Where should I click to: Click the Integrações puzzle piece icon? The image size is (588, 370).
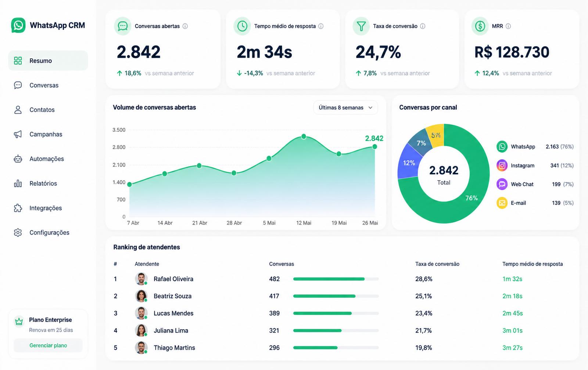tap(18, 208)
